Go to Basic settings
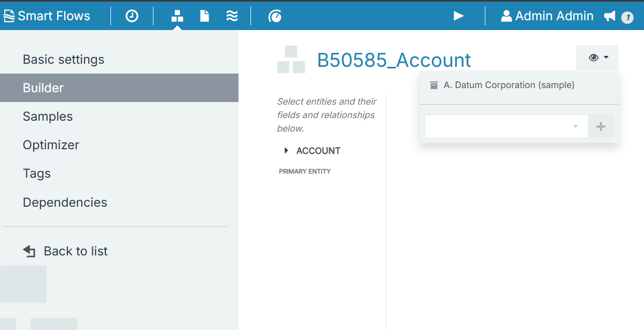644x330 pixels. click(119, 59)
